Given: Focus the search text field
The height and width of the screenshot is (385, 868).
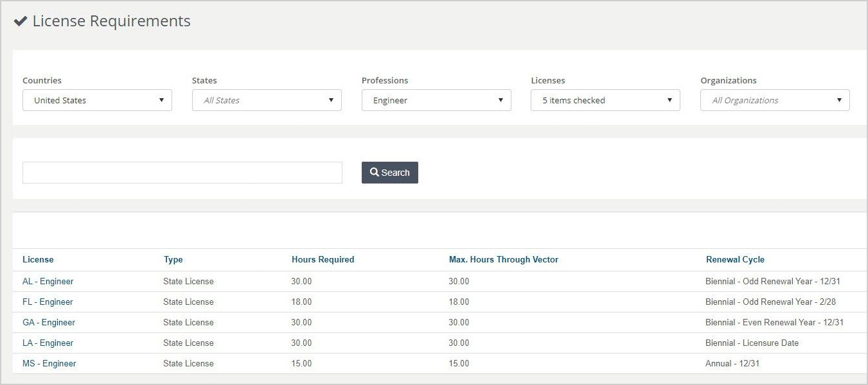Looking at the screenshot, I should point(182,173).
